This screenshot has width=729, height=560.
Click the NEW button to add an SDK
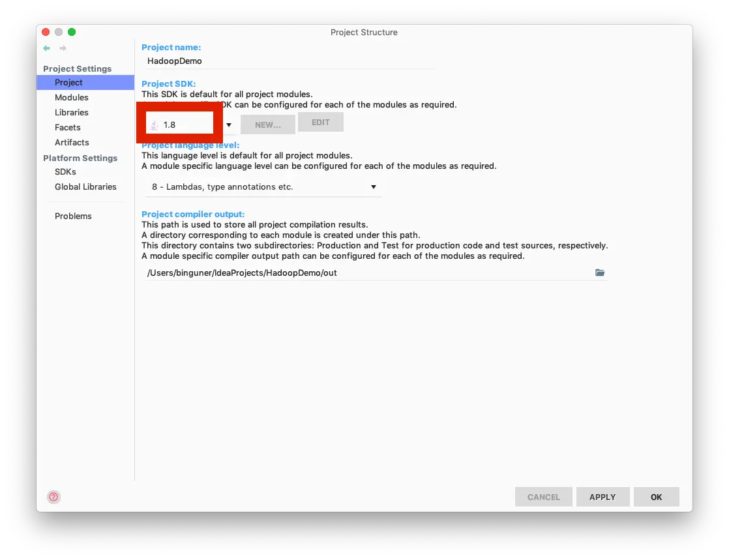point(267,124)
